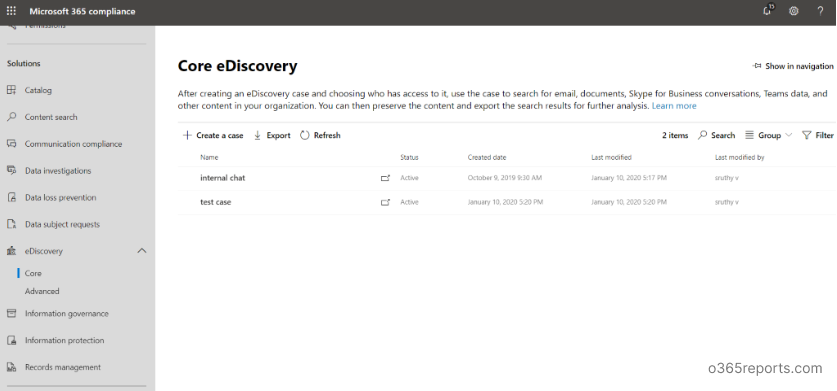Open the internal chat case name

point(223,178)
